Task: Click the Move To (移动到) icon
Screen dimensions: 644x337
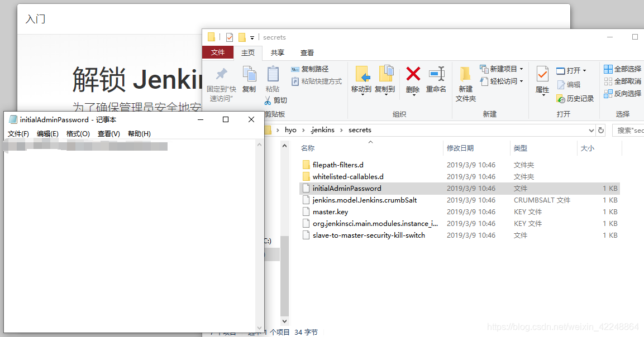Action: pos(362,74)
